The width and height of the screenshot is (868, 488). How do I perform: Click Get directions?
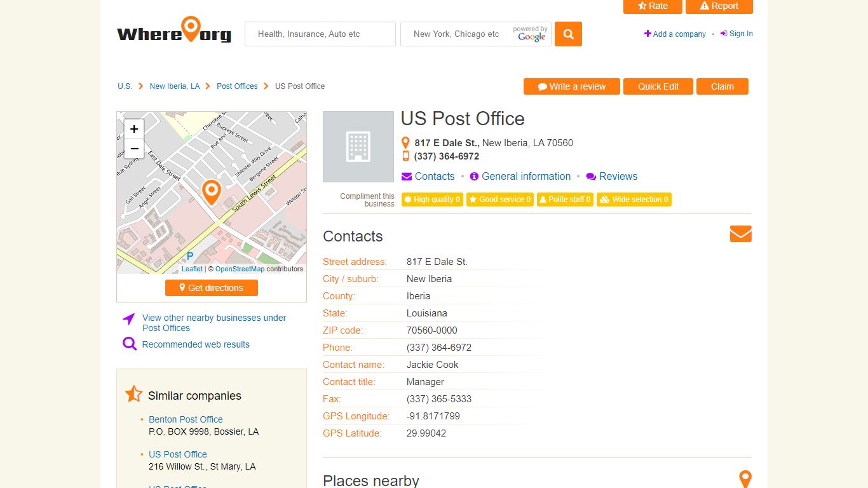pos(212,288)
